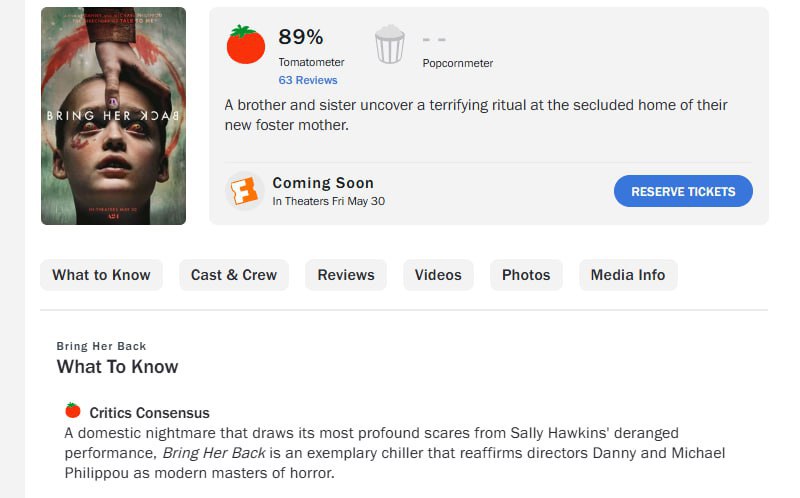The image size is (800, 498).
Task: Open the Bring Her Back movie poster
Action: point(113,116)
